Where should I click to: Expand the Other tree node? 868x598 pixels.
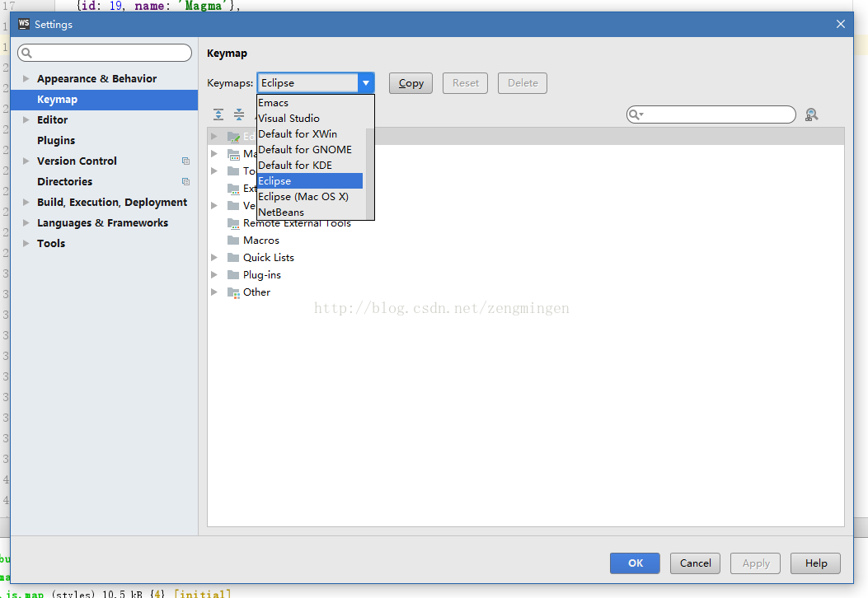click(214, 292)
